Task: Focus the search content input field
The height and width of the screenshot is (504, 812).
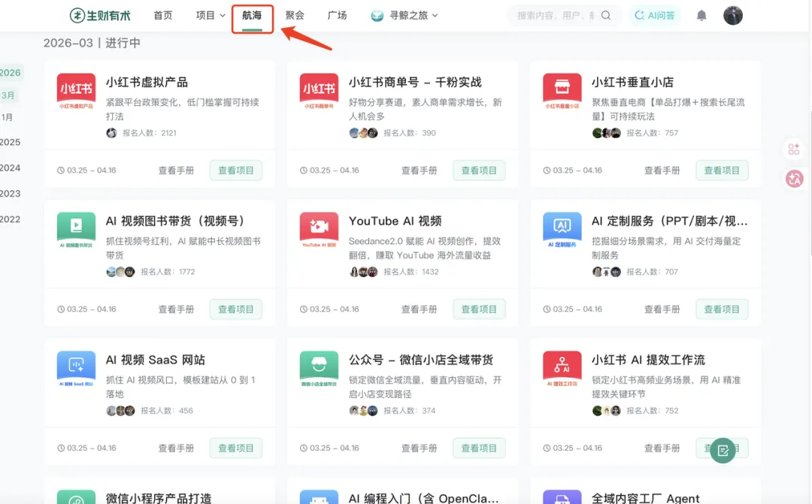Action: coord(556,16)
